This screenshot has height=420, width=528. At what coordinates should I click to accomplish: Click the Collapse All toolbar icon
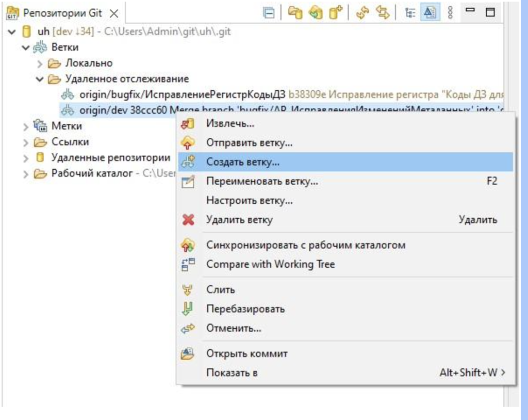click(x=269, y=13)
